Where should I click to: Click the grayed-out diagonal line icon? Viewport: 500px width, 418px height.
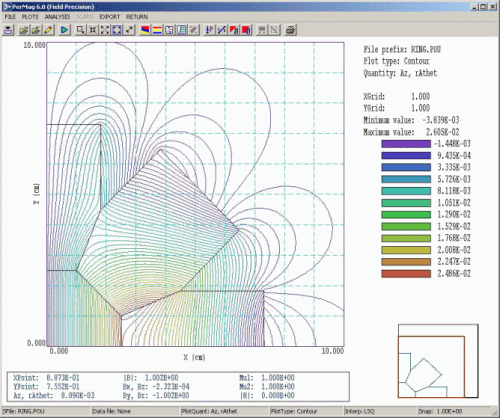point(274,30)
